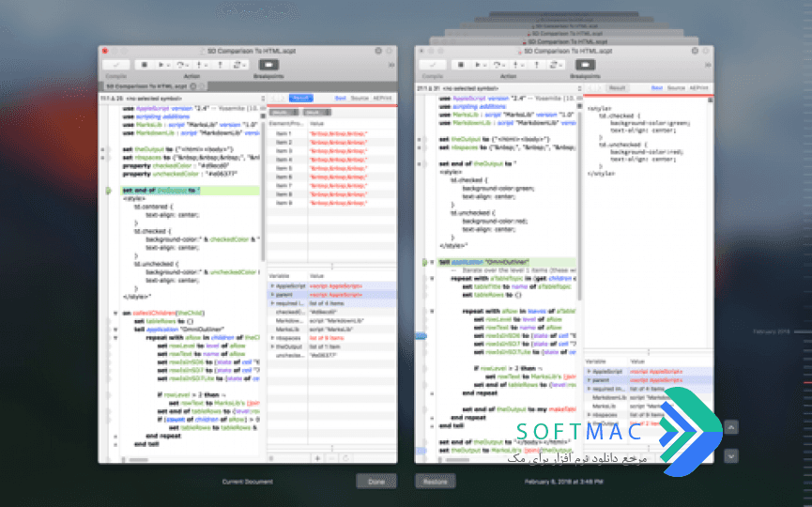
Task: Select Item 1 row in result list
Action: click(x=331, y=133)
